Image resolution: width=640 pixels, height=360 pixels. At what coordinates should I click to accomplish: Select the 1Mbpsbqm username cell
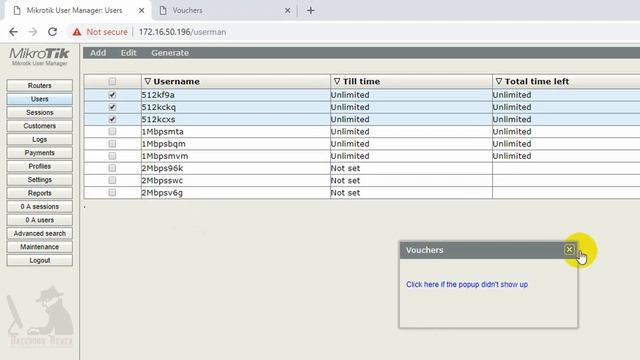(x=236, y=144)
